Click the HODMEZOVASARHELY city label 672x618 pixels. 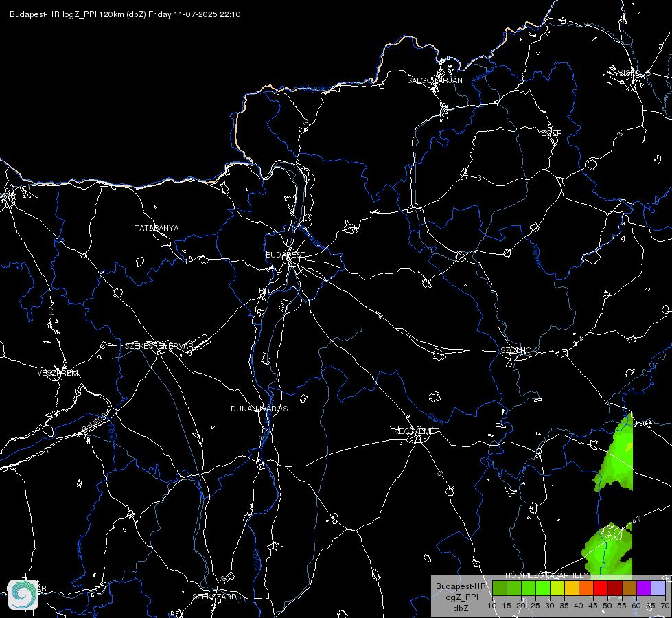point(547,575)
